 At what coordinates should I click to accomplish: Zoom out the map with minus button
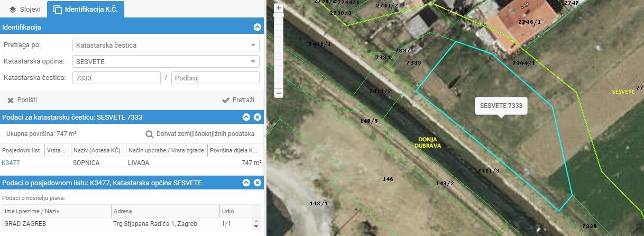[x=278, y=93]
